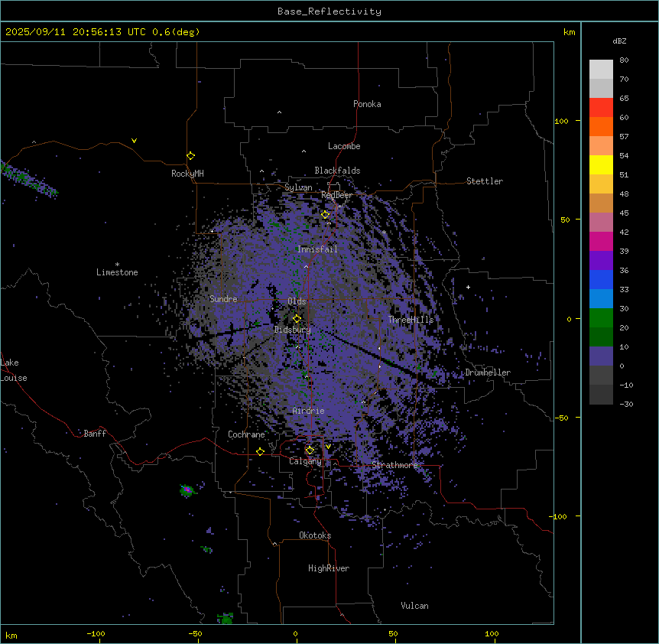Viewport: 659px width, 644px height.
Task: Click the -100 tick on the right axis
Action: (559, 516)
